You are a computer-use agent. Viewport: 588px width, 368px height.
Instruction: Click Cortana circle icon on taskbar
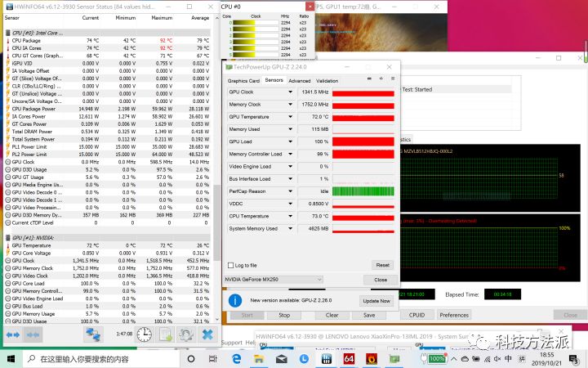(191, 359)
